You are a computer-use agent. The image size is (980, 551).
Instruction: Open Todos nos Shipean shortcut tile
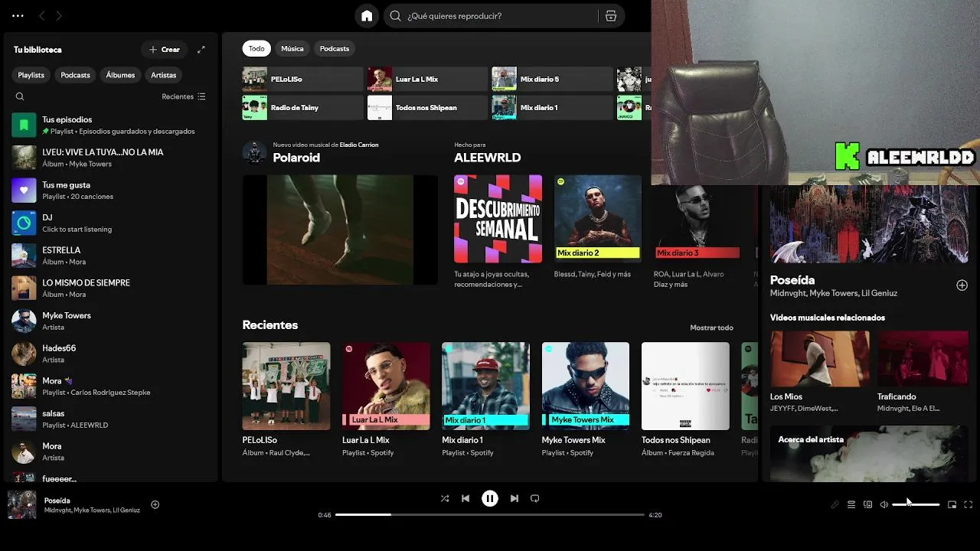pyautogui.click(x=427, y=108)
